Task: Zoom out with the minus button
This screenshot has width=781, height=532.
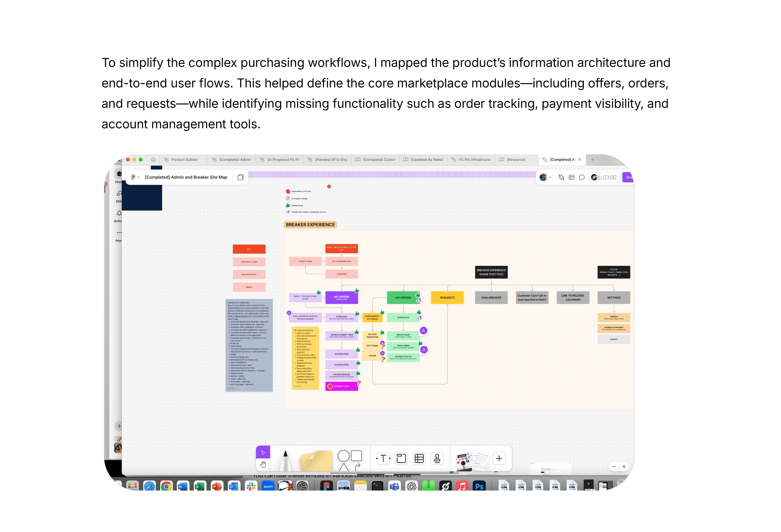Action: pyautogui.click(x=614, y=466)
